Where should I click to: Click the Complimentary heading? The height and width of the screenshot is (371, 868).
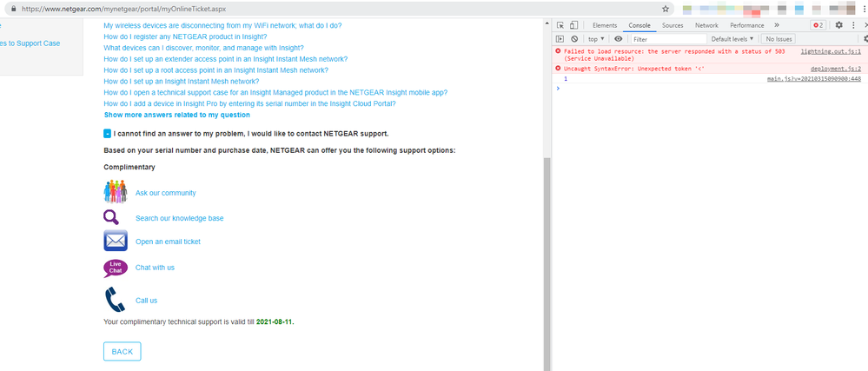[x=129, y=167]
